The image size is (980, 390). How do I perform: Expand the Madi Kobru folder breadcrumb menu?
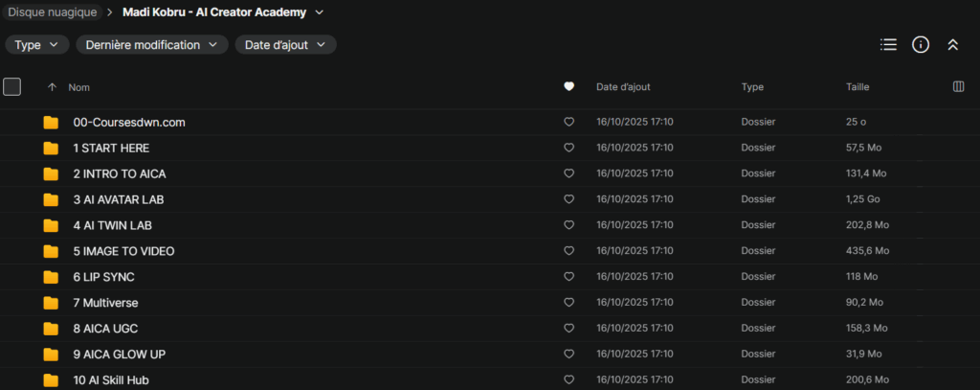(319, 12)
